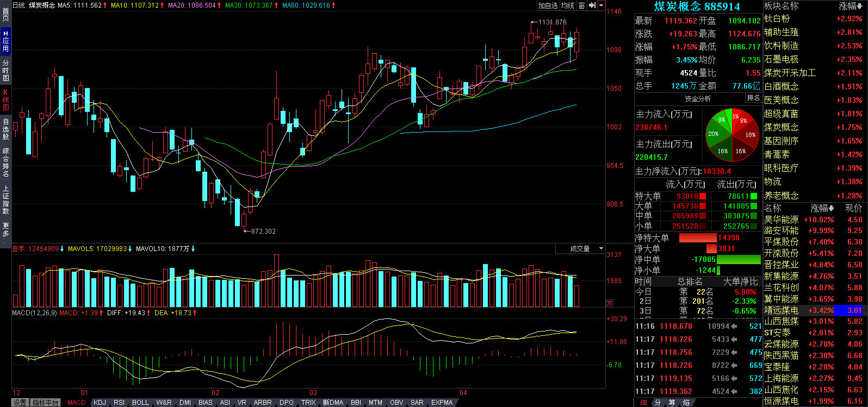Click the 现价 column header
868x407 pixels.
(x=853, y=208)
